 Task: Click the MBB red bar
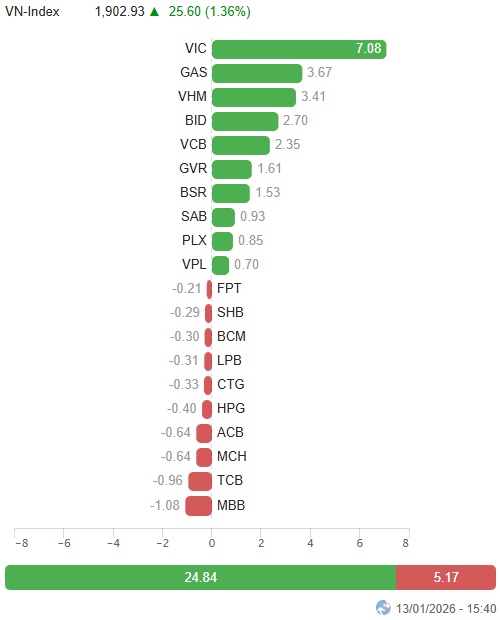[x=198, y=506]
